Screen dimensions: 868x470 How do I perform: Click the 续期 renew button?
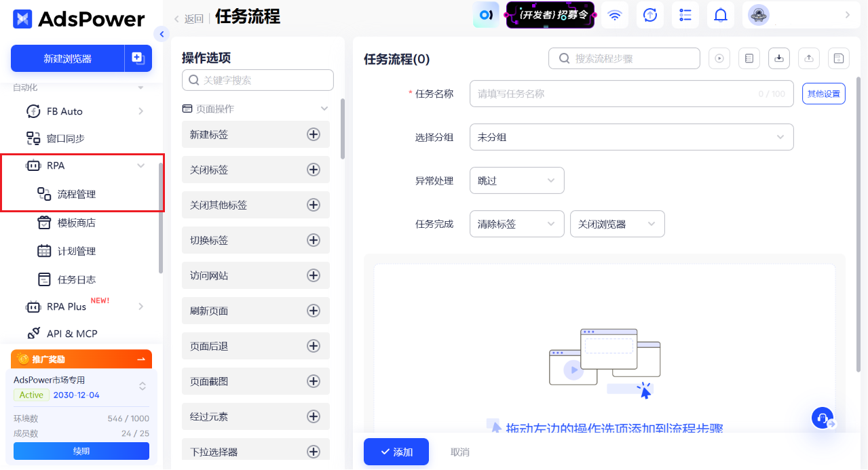tap(81, 451)
